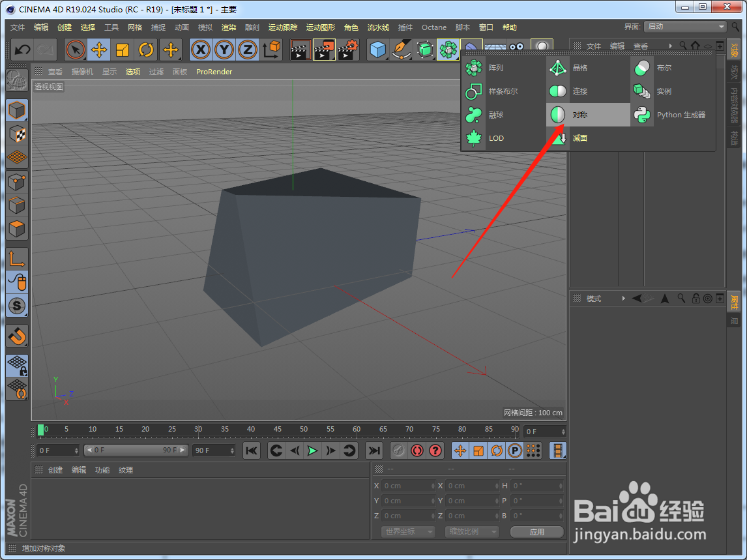This screenshot has width=747, height=560.
Task: Choose Polygon Reduction (减面) entry
Action: coord(588,138)
